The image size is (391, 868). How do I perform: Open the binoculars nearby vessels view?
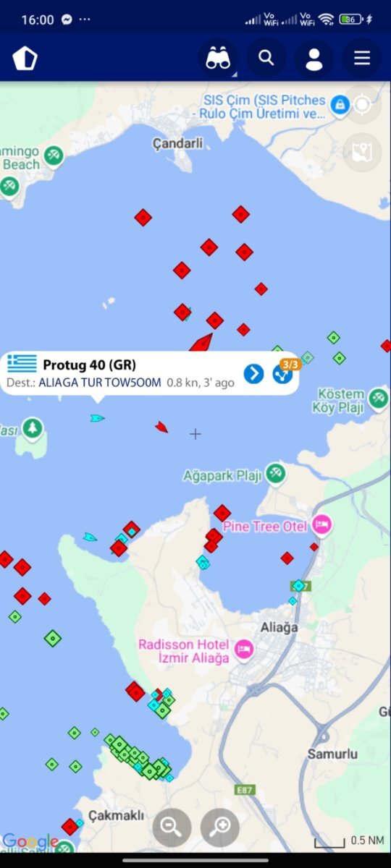[218, 59]
